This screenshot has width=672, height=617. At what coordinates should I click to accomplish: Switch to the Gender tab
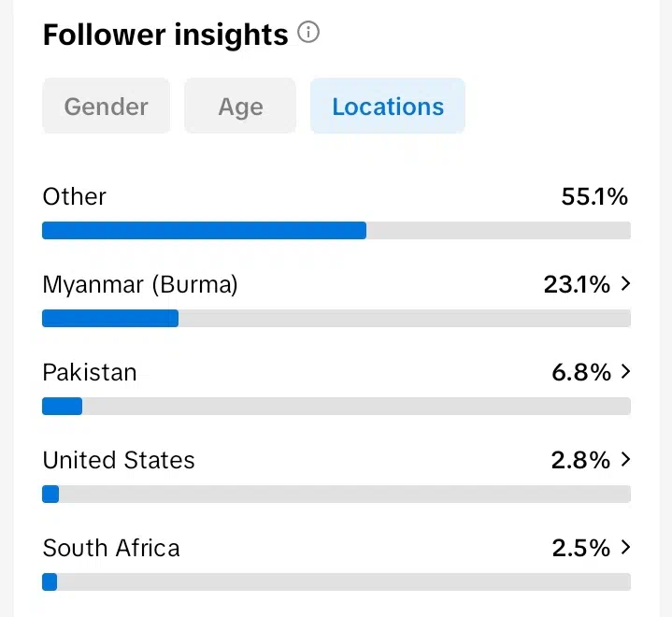click(107, 107)
